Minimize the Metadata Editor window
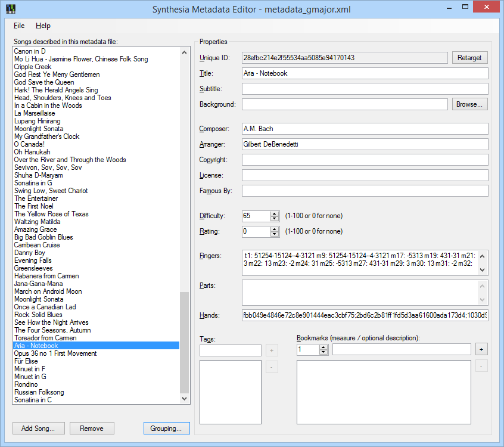This screenshot has height=447, width=504. tap(449, 7)
